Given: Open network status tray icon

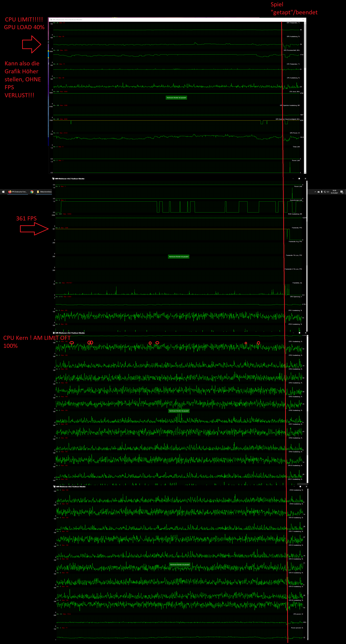Looking at the screenshot, I should pyautogui.click(x=325, y=192).
